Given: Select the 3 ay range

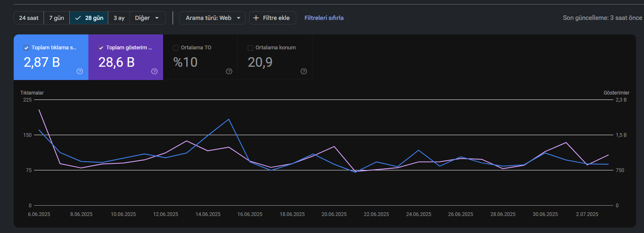Looking at the screenshot, I should coord(119,18).
